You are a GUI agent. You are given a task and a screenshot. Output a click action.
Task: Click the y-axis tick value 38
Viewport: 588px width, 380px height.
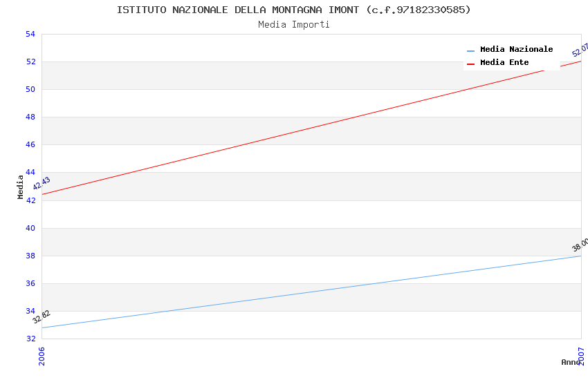(30, 256)
